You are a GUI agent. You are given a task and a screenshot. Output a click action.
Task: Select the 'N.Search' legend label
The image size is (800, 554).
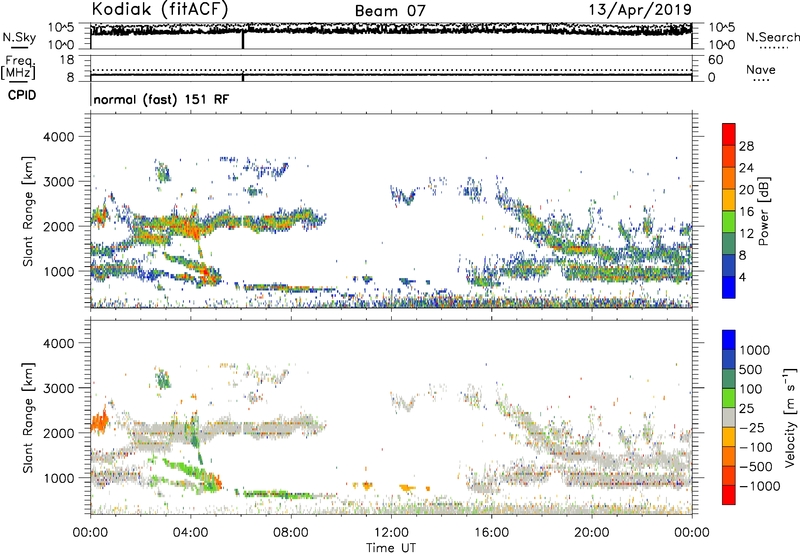click(x=772, y=37)
